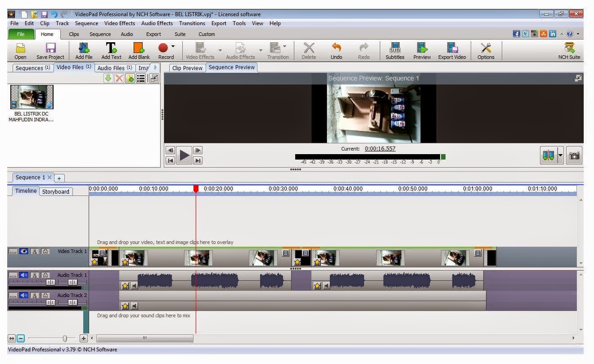The height and width of the screenshot is (364, 594).
Task: Open the Video Effects menu
Action: pos(120,23)
